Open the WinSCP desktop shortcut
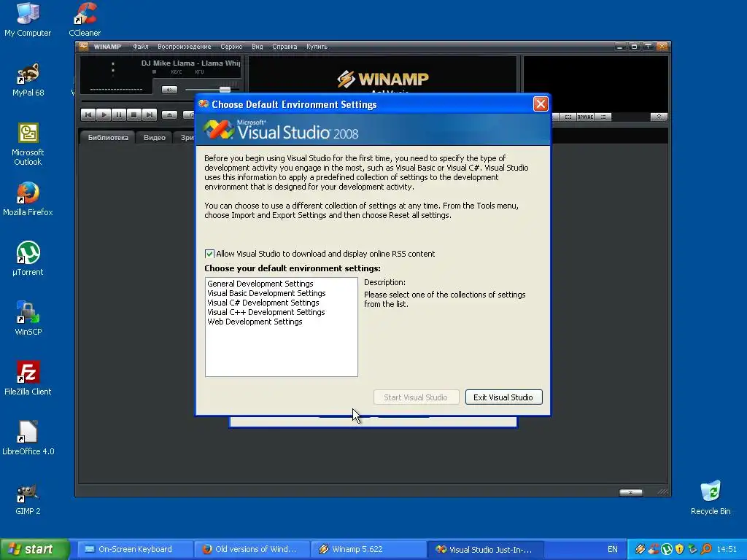This screenshot has height=560, width=747. coord(28,318)
